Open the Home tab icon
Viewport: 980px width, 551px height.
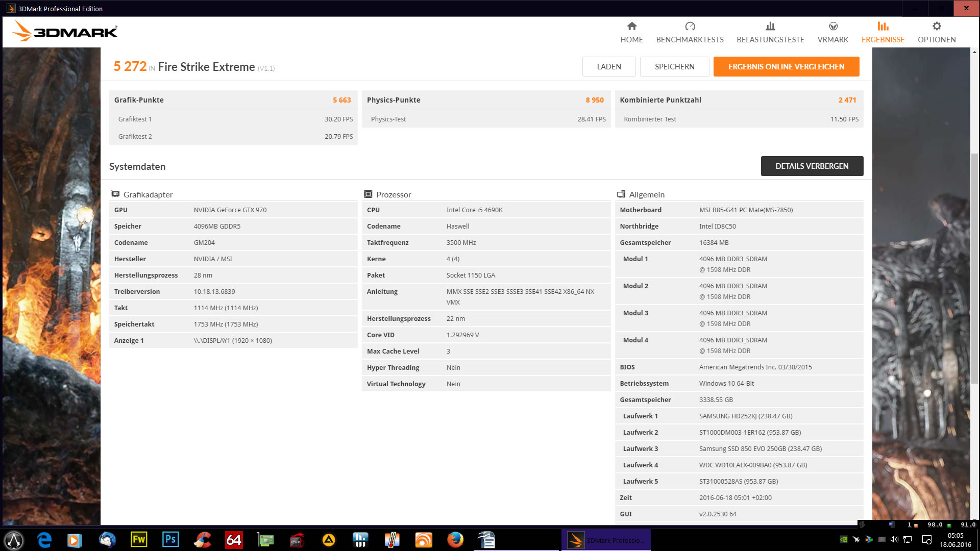[x=631, y=27]
